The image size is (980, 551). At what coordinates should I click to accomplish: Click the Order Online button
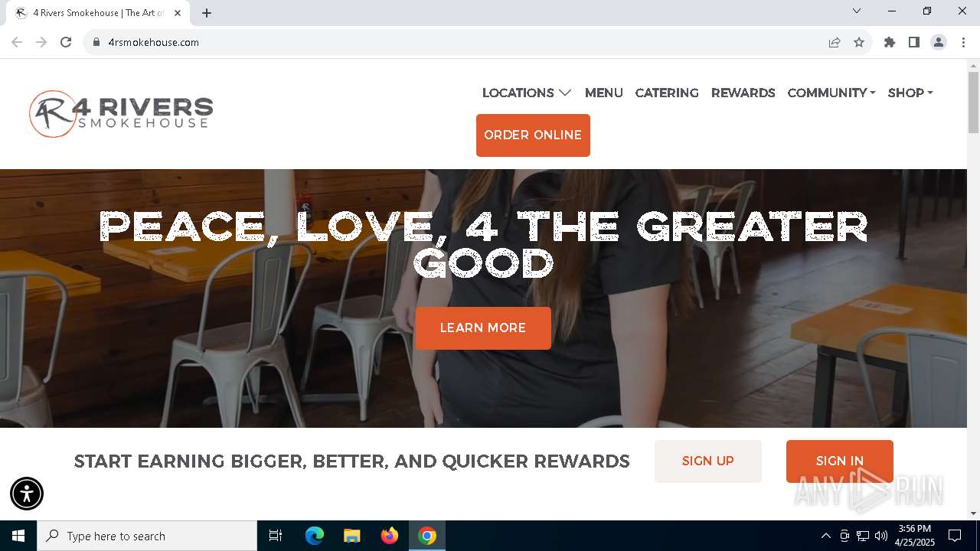pos(533,135)
